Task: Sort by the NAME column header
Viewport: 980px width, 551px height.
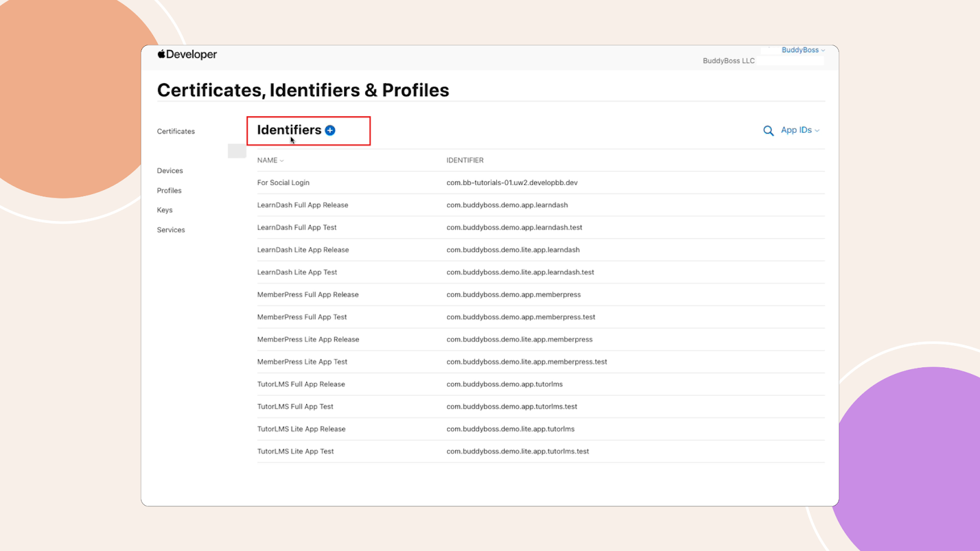Action: pos(270,160)
